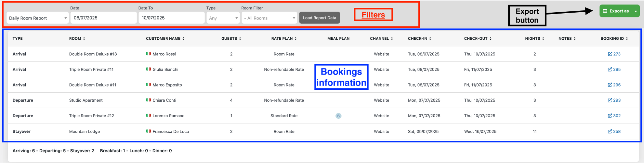Open booking 273 external link icon

tap(610, 54)
